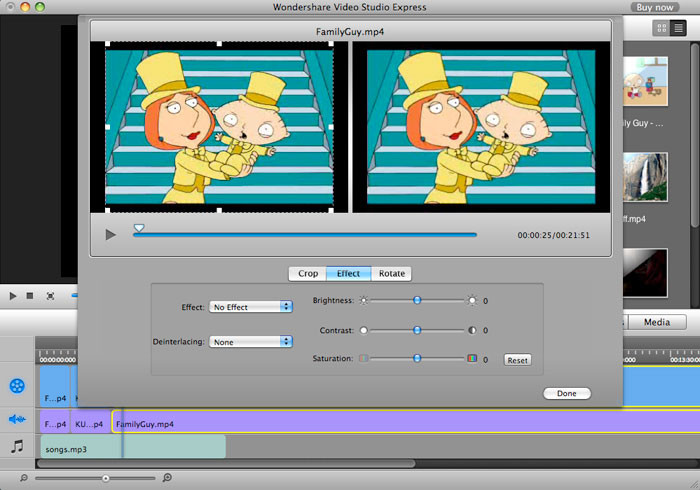
Task: Click the Saturation slider handle
Action: pos(417,358)
